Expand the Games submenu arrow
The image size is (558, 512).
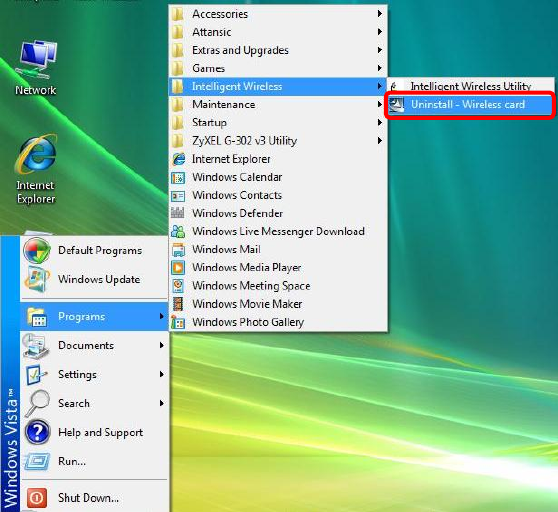click(x=380, y=68)
